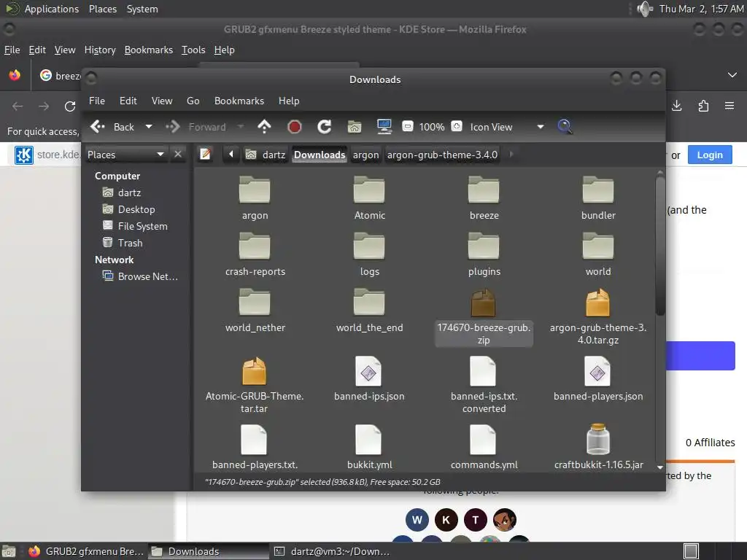Select the argon folder icon

click(x=255, y=190)
